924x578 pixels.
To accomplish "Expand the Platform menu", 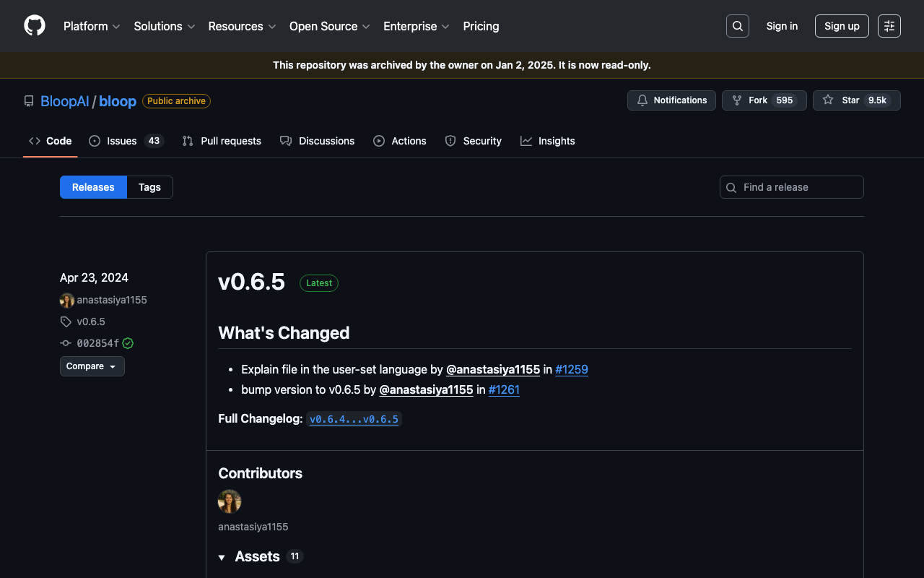I will pos(92,26).
